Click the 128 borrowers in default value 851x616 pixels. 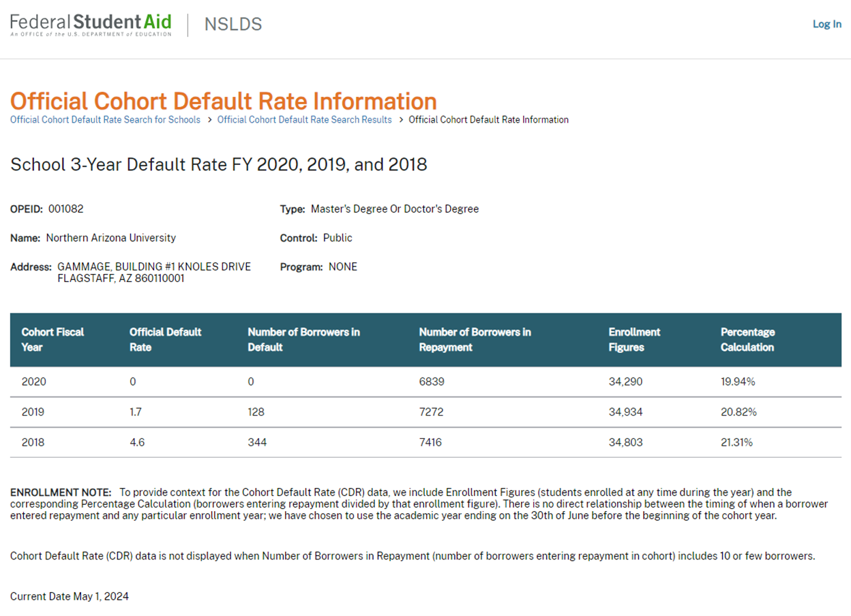click(256, 412)
